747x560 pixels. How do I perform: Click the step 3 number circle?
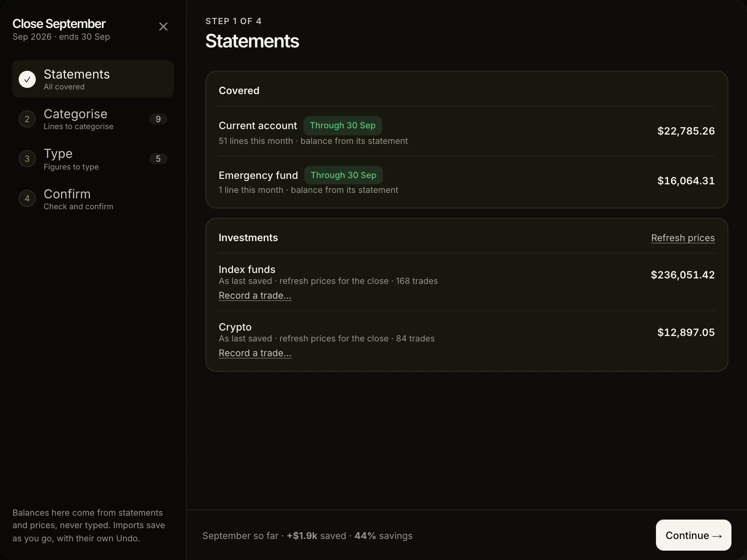click(27, 159)
